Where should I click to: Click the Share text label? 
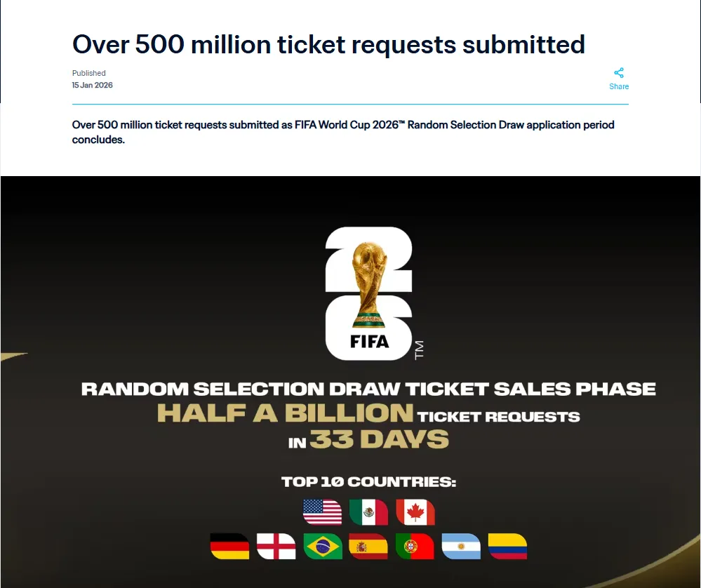click(618, 86)
